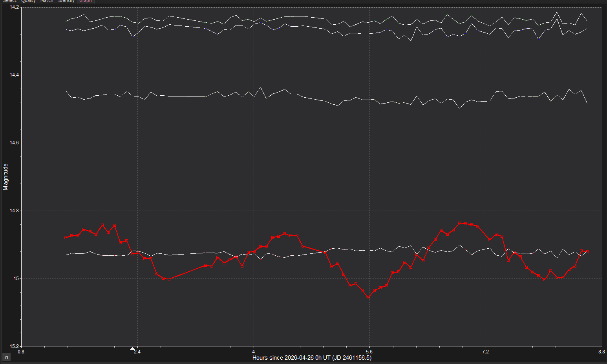Click the 4 tick label on time axis
Screen dimensions: 607x364
[x=253, y=352]
